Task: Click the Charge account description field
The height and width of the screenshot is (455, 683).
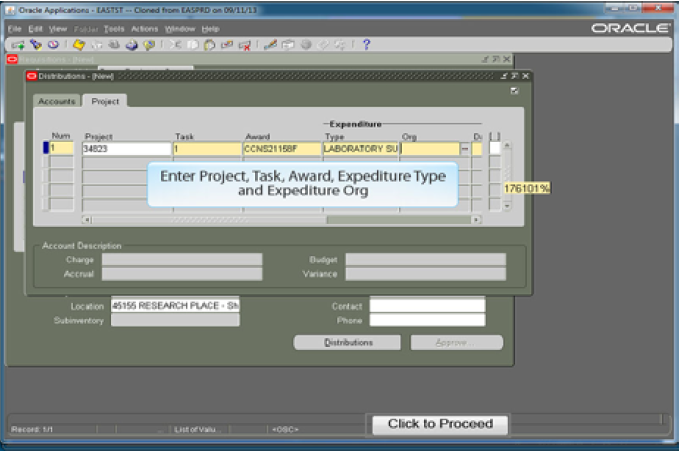Action: point(182,260)
